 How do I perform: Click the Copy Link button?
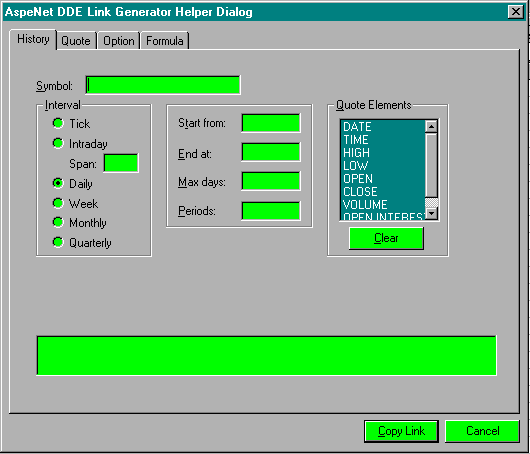coord(401,431)
